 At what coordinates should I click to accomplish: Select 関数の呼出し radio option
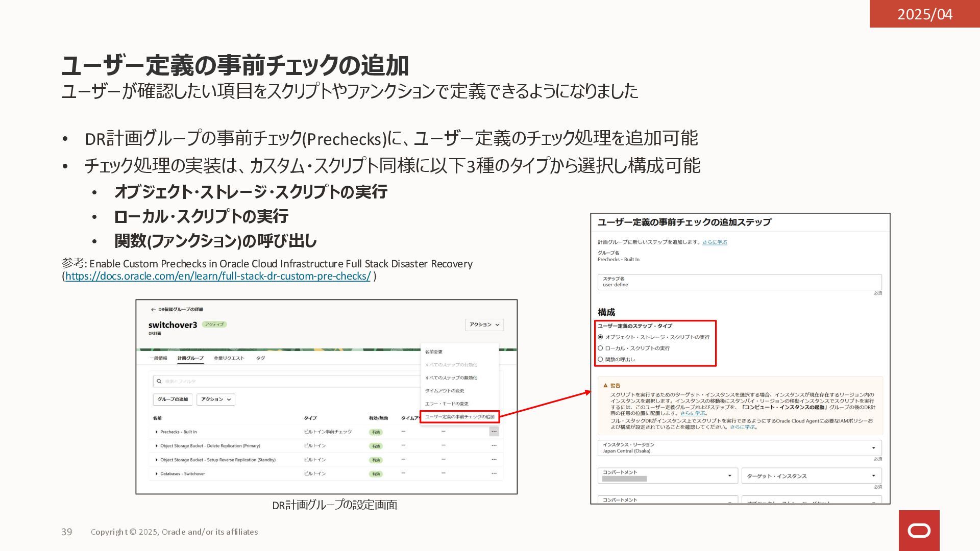pyautogui.click(x=601, y=360)
